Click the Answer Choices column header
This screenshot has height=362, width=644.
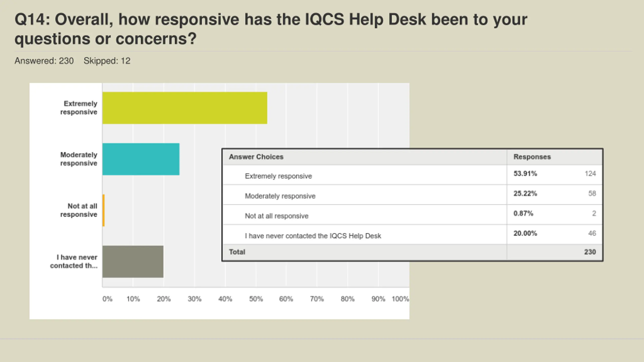click(x=256, y=157)
